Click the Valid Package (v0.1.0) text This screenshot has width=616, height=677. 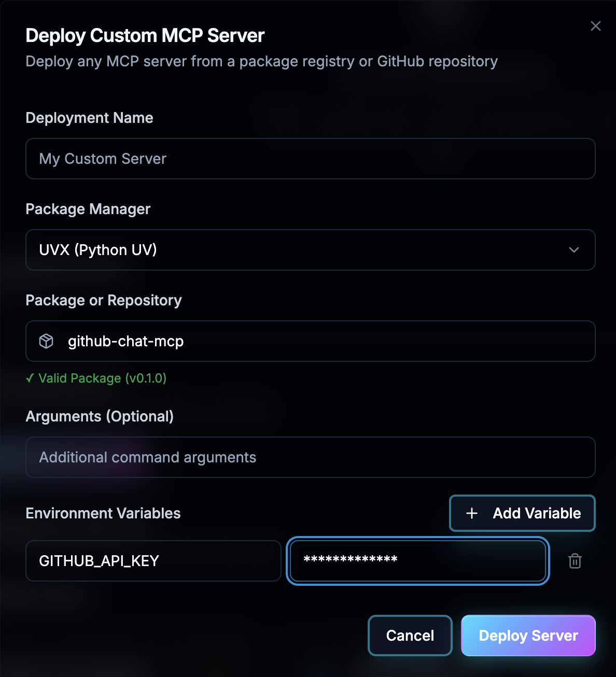pyautogui.click(x=96, y=378)
